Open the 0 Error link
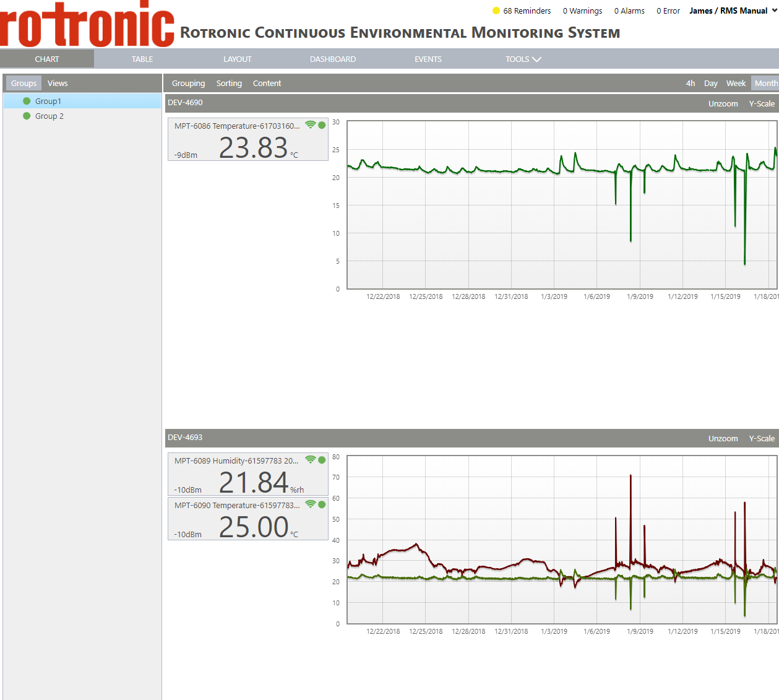779x700 pixels. pyautogui.click(x=668, y=11)
